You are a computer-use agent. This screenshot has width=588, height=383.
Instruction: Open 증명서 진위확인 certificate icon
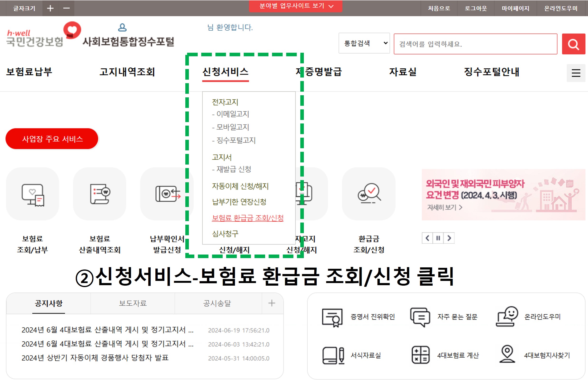(x=332, y=317)
